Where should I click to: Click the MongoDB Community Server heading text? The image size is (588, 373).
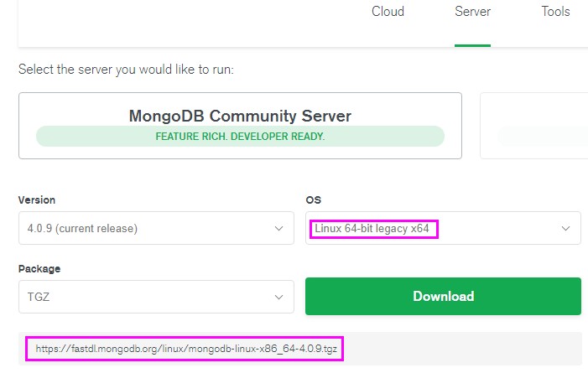tap(240, 116)
